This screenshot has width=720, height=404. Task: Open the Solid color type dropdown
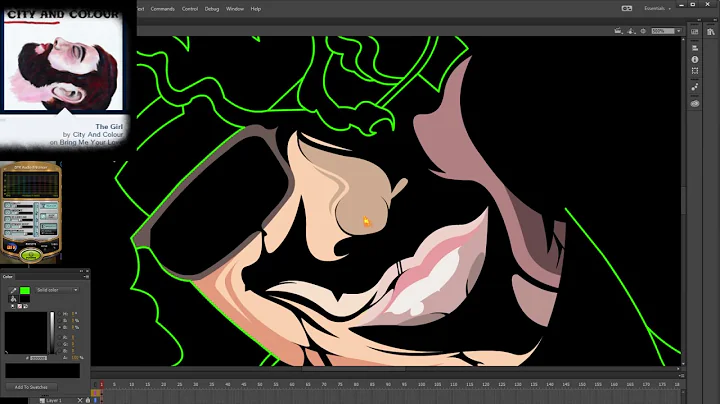[x=57, y=290]
